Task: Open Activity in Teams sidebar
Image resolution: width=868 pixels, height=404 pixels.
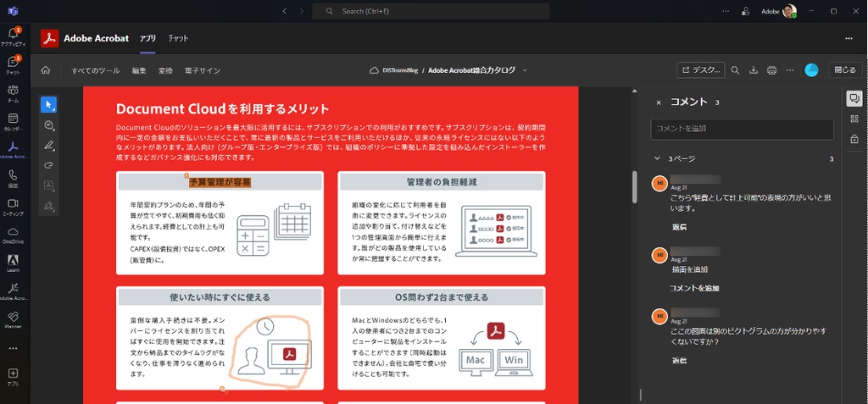Action: [x=14, y=36]
